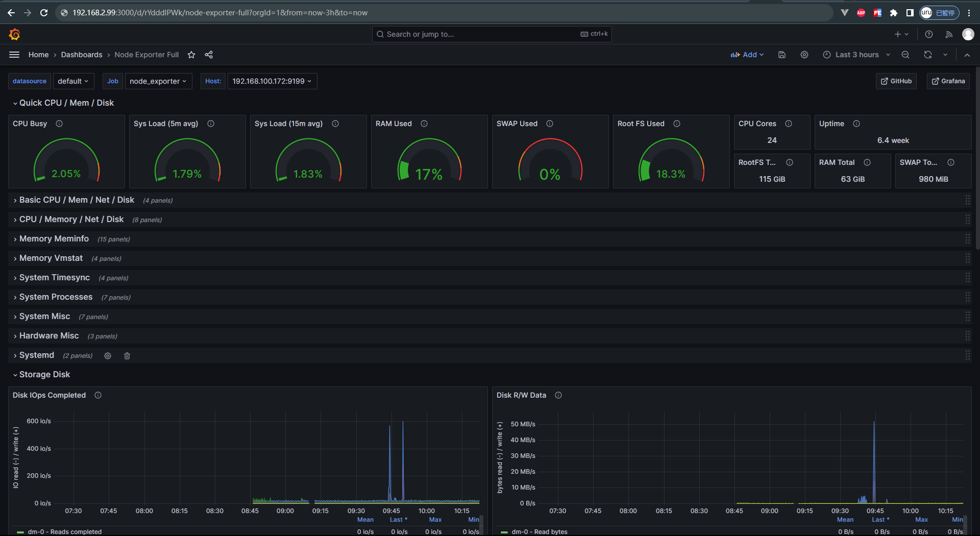Open the Host address dropdown

[272, 81]
